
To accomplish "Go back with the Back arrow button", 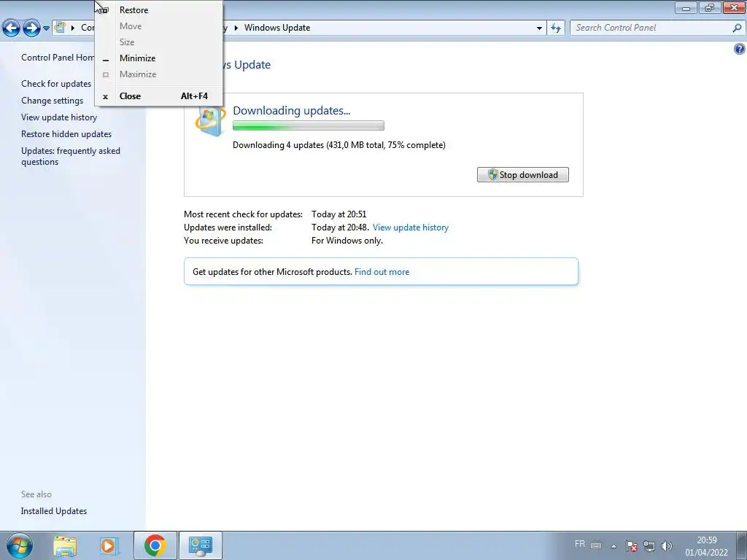I will click(12, 28).
